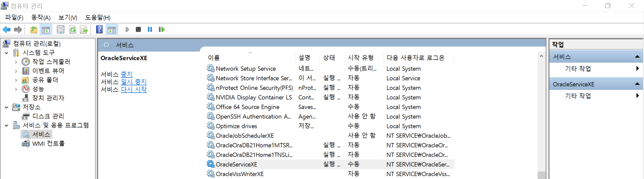Viewport: 644px width, 179px height.
Task: Click the Pause Service icon
Action: 150,30
